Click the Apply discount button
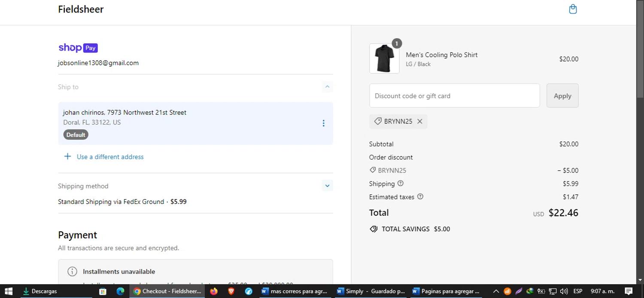 tap(562, 95)
